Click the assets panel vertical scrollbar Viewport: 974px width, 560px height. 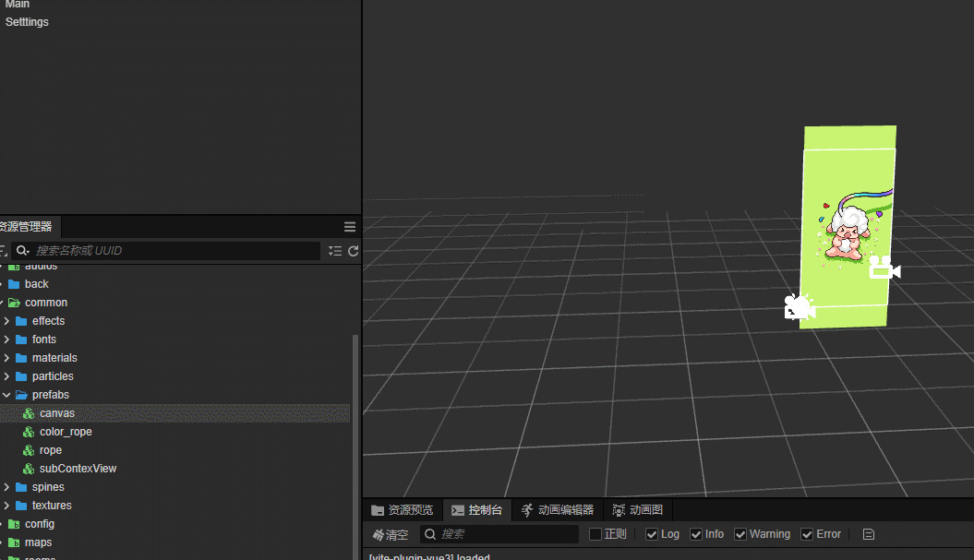[x=355, y=447]
